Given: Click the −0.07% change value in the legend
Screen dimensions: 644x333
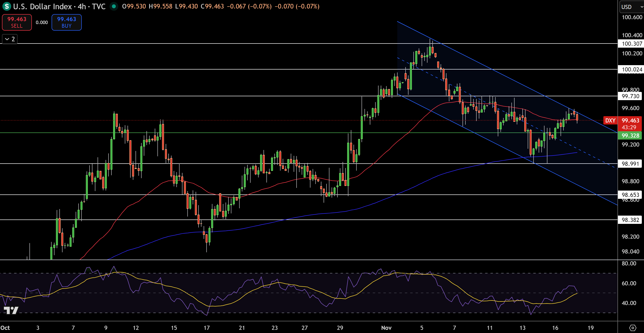Looking at the screenshot, I should [259, 7].
